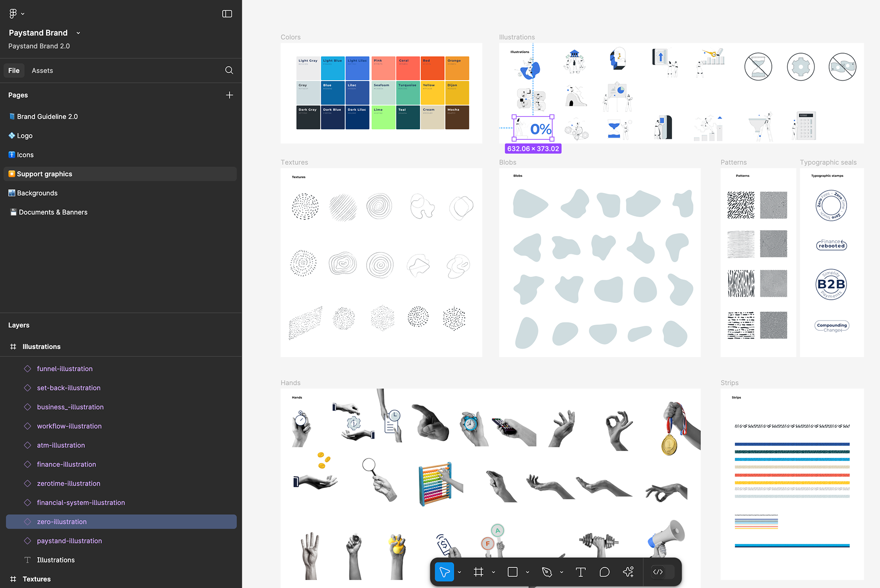Viewport: 880px width, 588px height.
Task: Click the Textures frame label on canvas
Action: click(294, 162)
